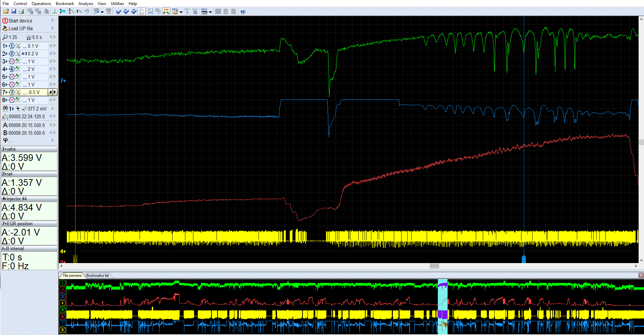644x335 pixels.
Task: Enable disabled channel 5
Action: 11,77
